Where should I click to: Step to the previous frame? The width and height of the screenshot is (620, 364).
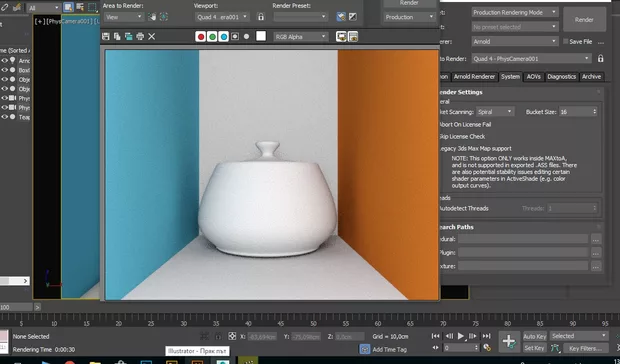pos(449,336)
